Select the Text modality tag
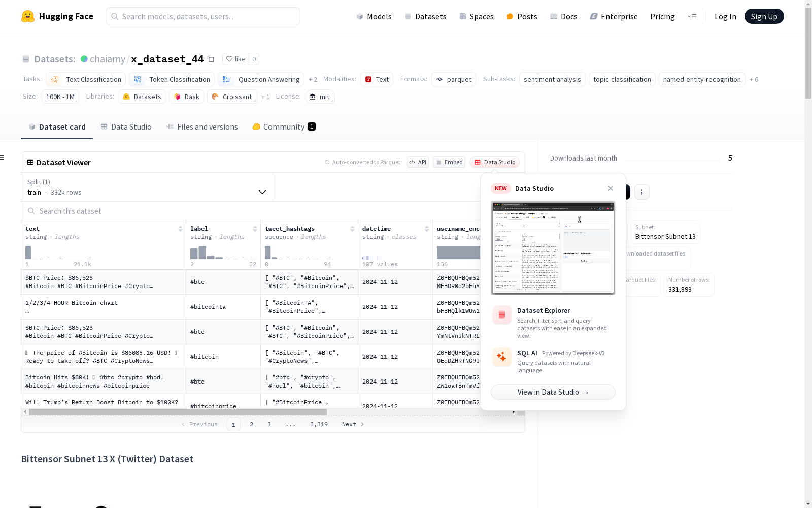 click(x=377, y=79)
